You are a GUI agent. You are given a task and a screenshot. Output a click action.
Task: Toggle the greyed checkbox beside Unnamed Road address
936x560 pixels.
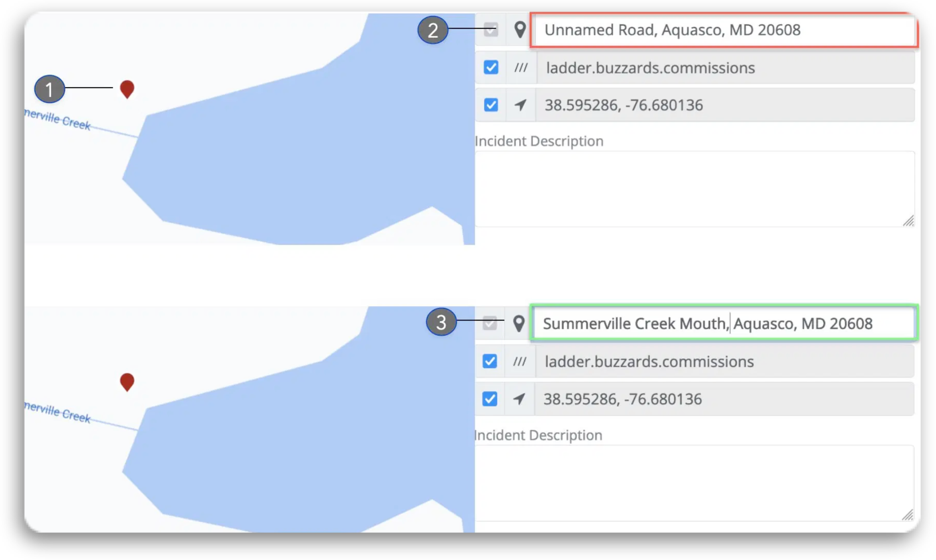point(491,30)
